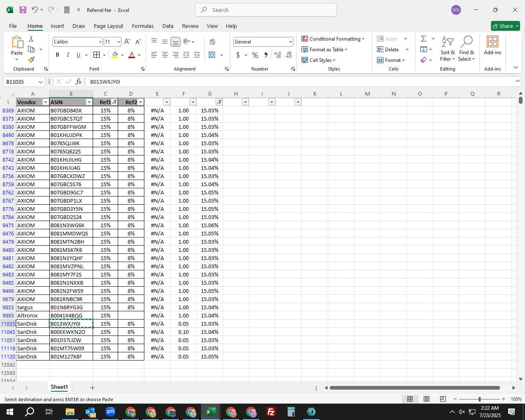The image size is (525, 420).
Task: Open the calculator icon in quick access toolbar
Action: 67,10
